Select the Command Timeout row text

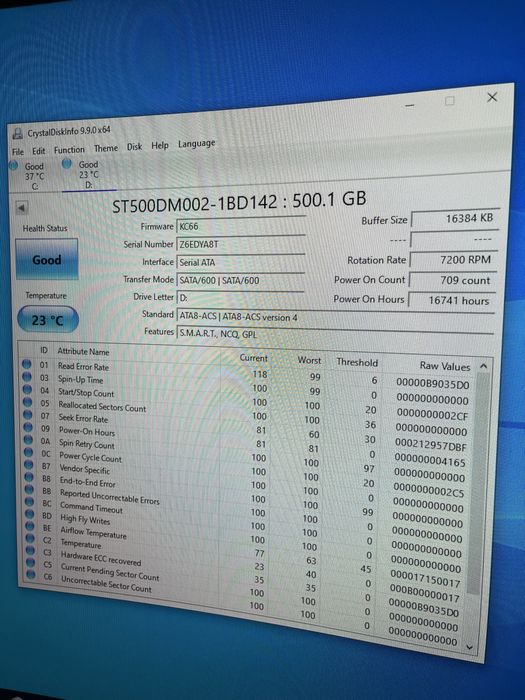(x=91, y=508)
